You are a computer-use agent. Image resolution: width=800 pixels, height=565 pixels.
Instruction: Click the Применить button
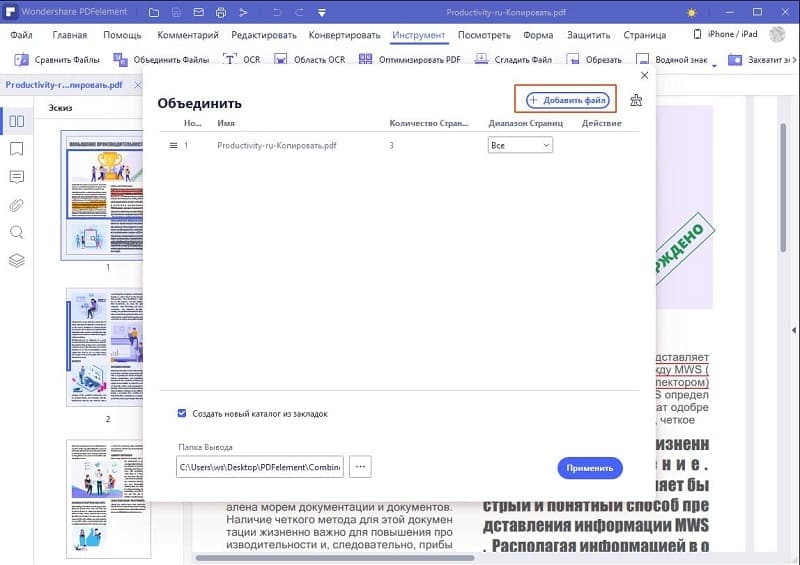click(x=590, y=468)
